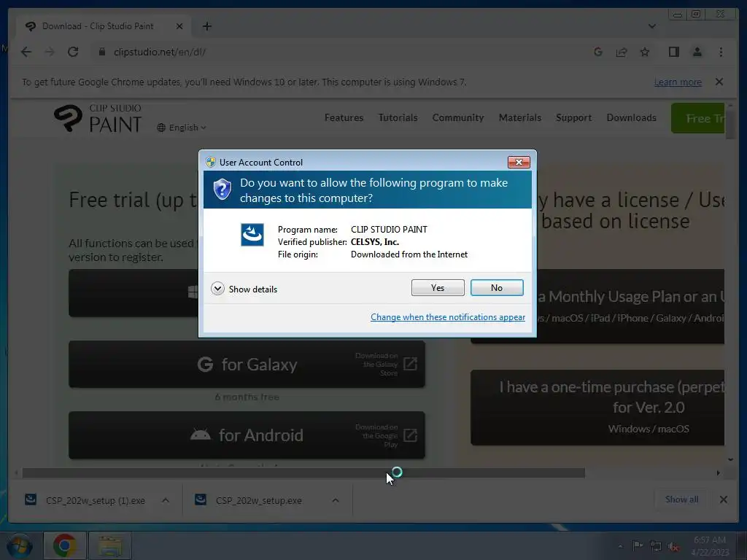Click the Chrome icon in the taskbar
747x560 pixels.
pyautogui.click(x=65, y=545)
